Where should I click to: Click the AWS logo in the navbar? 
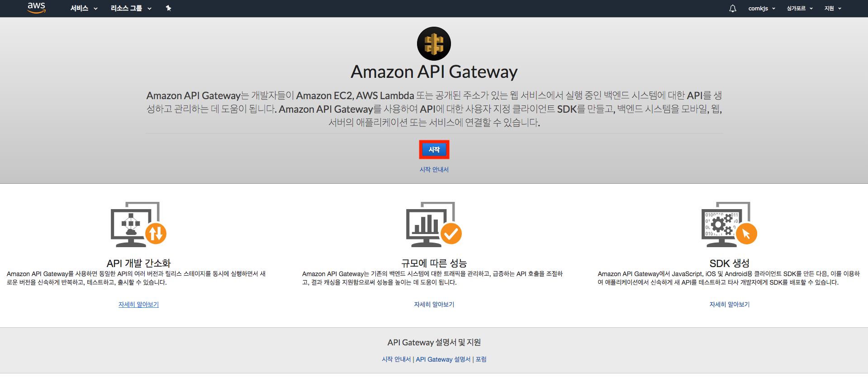coord(36,8)
